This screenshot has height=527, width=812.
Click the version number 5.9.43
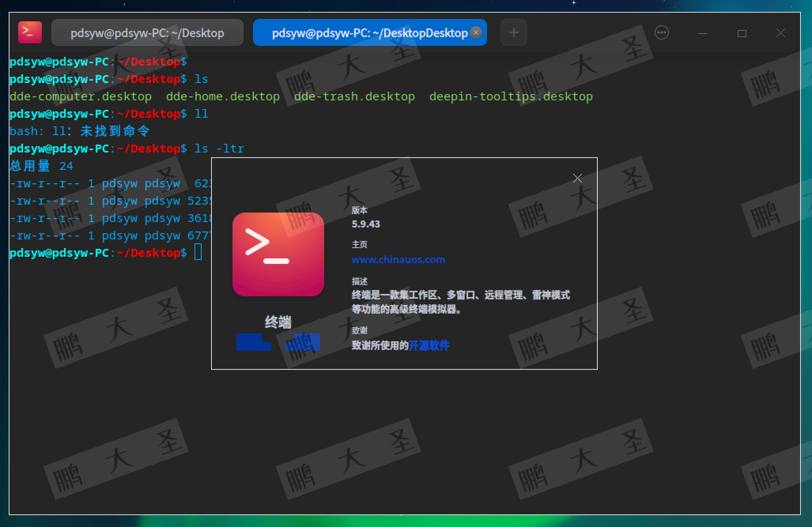(x=366, y=224)
